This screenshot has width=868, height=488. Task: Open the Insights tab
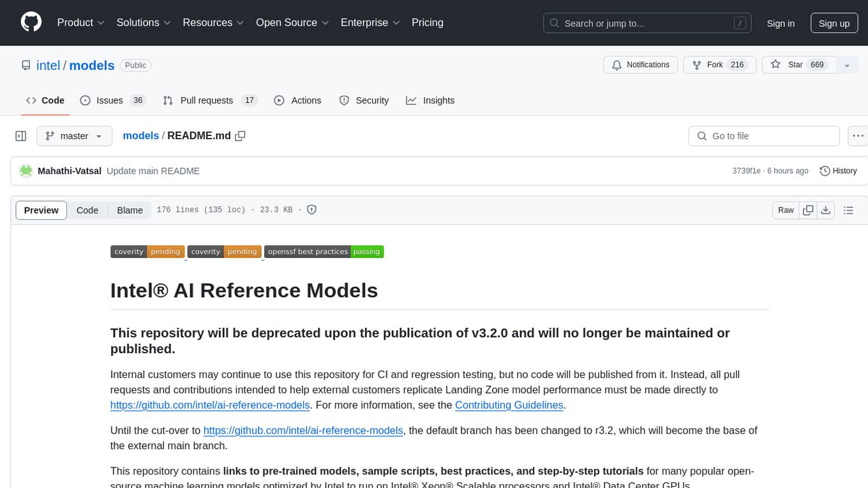click(x=430, y=100)
